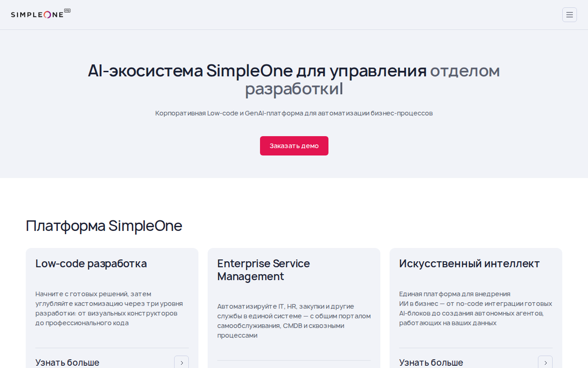Select the Low-code разработка card title

(x=91, y=264)
